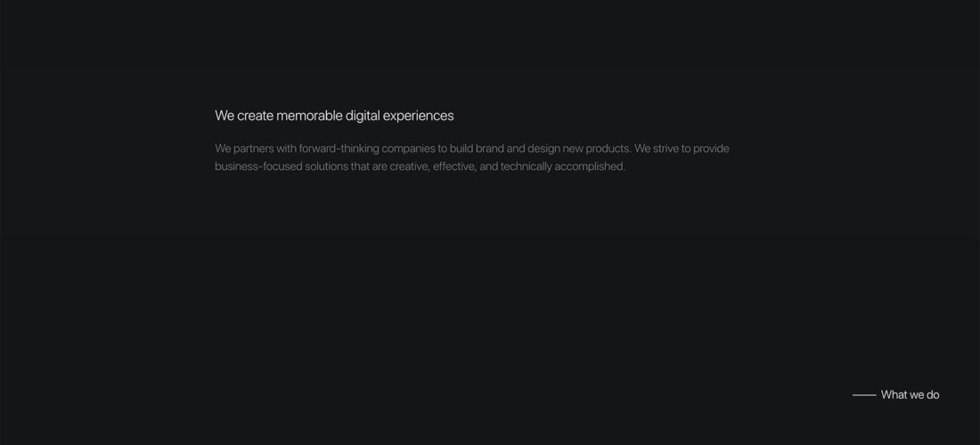Click "We create" at the heading start
Viewport: 980px width, 445px height.
pos(243,116)
